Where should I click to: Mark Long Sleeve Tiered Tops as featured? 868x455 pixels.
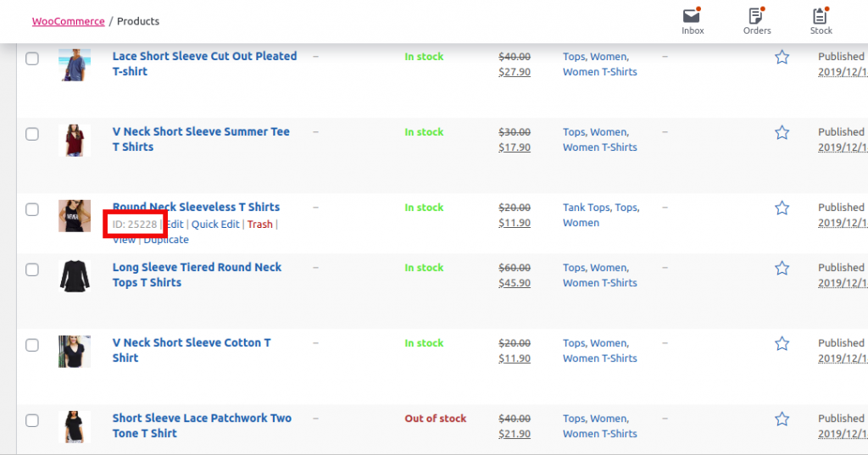782,269
